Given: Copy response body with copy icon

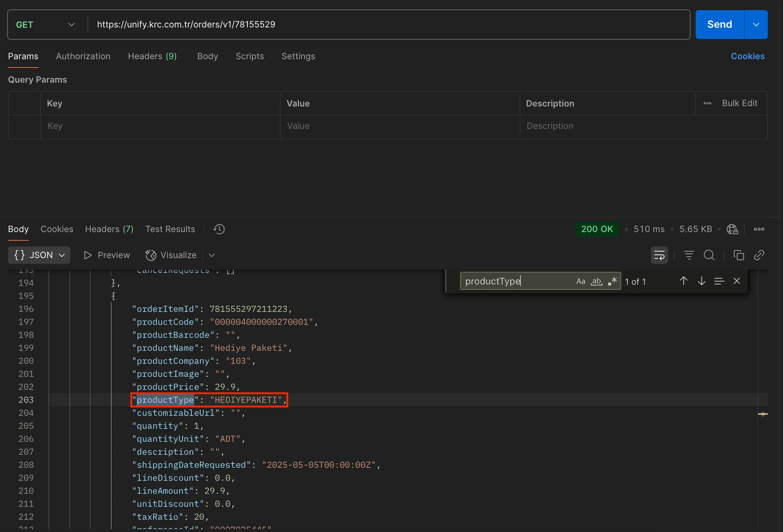Looking at the screenshot, I should (739, 255).
